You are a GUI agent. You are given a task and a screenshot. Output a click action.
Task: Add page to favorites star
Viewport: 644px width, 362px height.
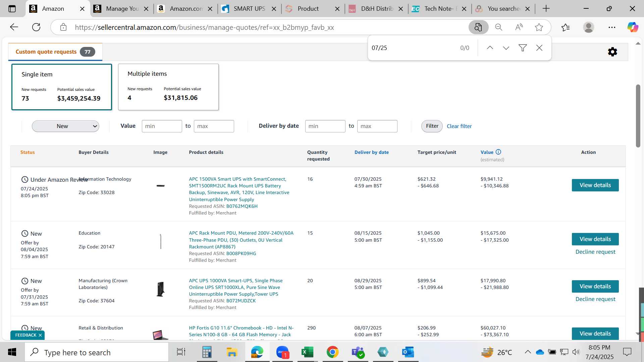point(539,27)
